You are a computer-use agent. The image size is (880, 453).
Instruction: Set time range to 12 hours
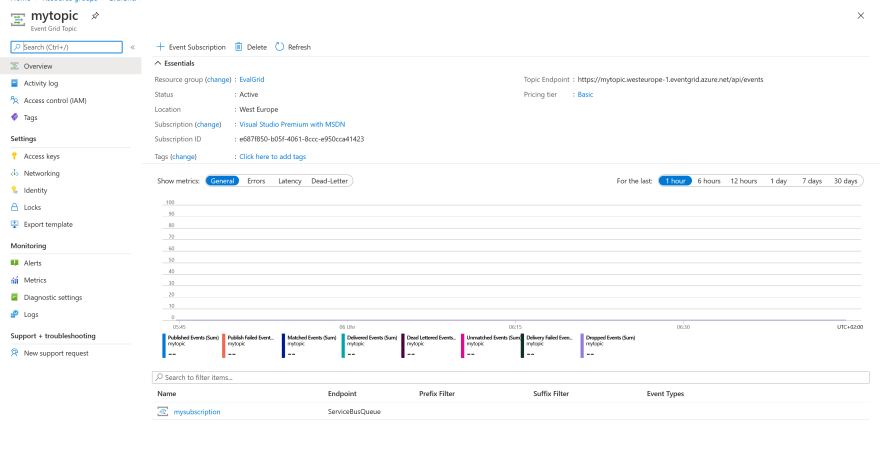pos(744,181)
